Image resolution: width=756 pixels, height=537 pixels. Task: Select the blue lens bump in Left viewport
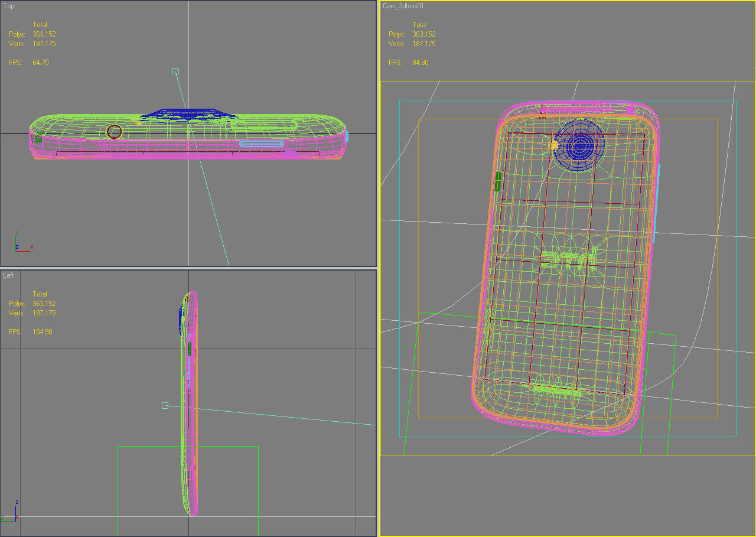pos(181,321)
